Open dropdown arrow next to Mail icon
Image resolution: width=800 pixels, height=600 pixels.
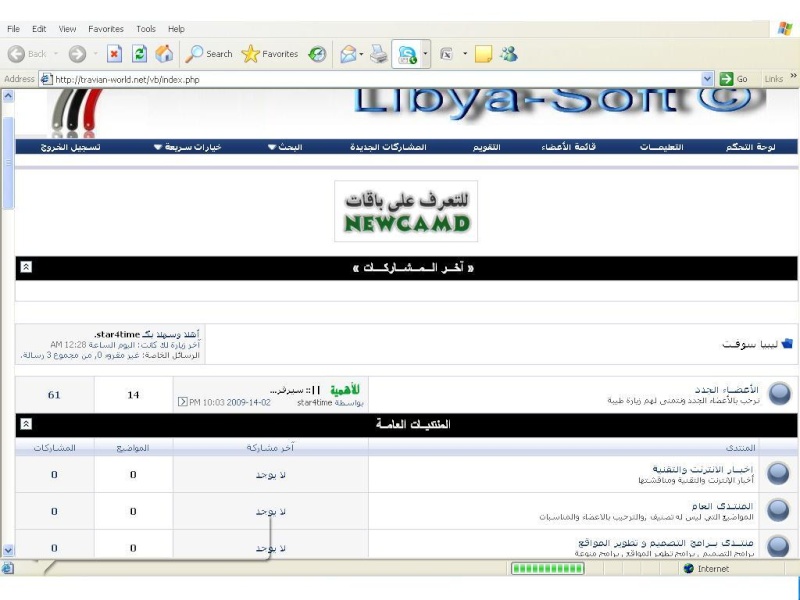[x=361, y=54]
